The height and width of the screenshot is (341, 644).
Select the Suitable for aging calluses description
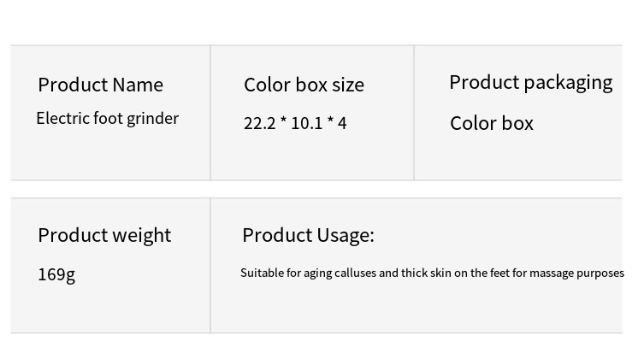click(x=432, y=273)
